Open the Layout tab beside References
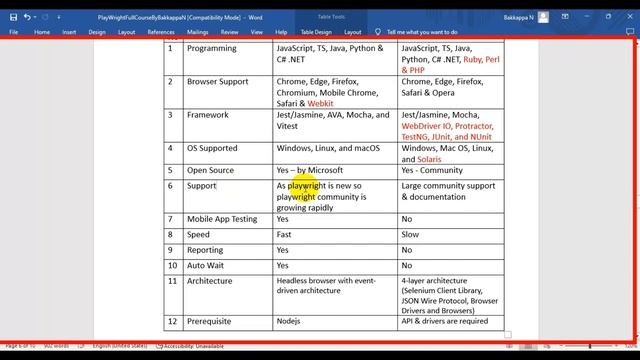This screenshot has width=640, height=360. pos(127,32)
